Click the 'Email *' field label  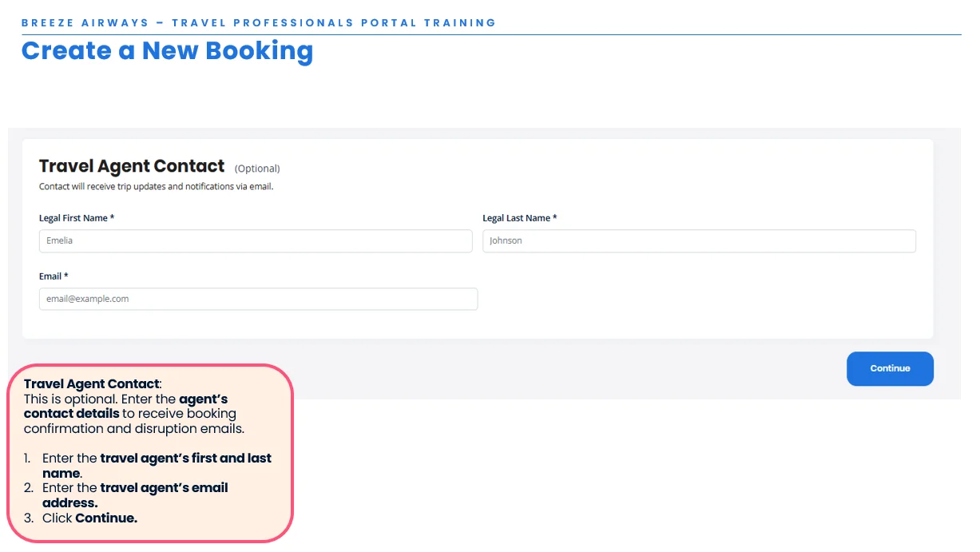[x=54, y=276]
